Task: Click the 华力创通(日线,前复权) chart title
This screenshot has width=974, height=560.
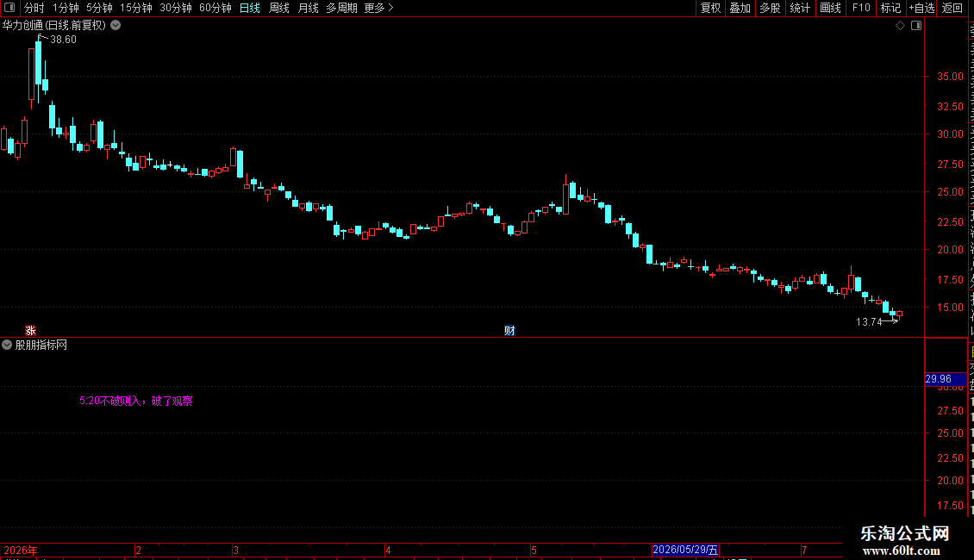Action: tap(54, 26)
